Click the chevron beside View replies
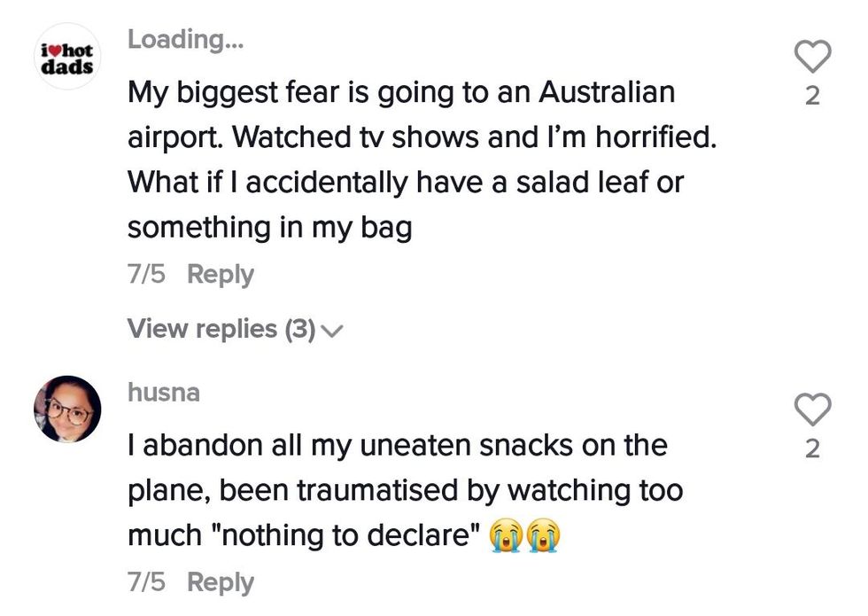This screenshot has height=616, width=868. point(332,331)
